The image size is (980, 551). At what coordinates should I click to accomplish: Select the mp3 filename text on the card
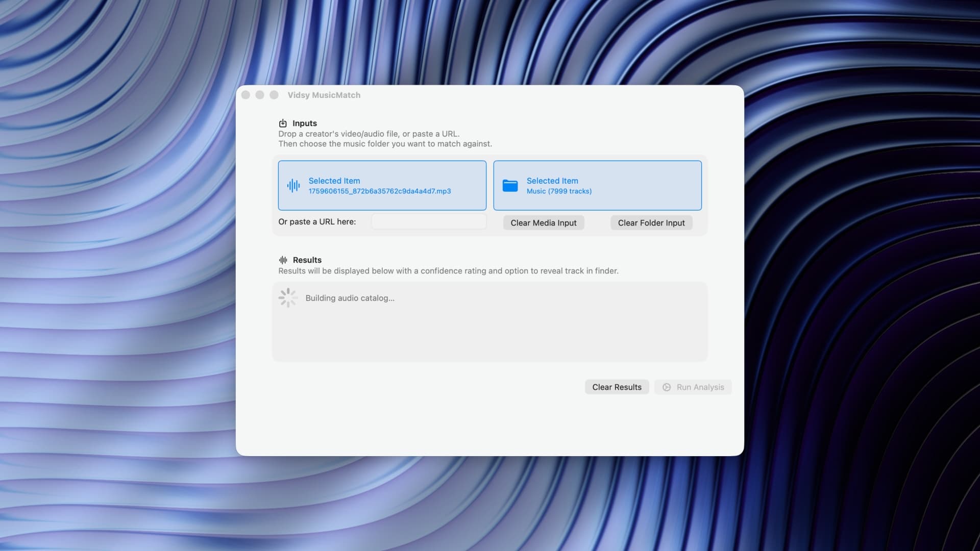pos(379,191)
